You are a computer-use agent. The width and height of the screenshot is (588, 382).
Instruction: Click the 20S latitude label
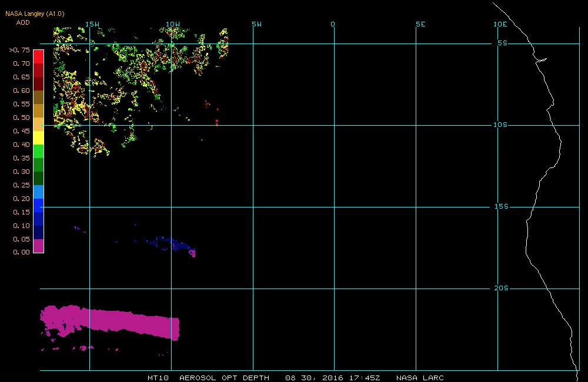pos(502,289)
